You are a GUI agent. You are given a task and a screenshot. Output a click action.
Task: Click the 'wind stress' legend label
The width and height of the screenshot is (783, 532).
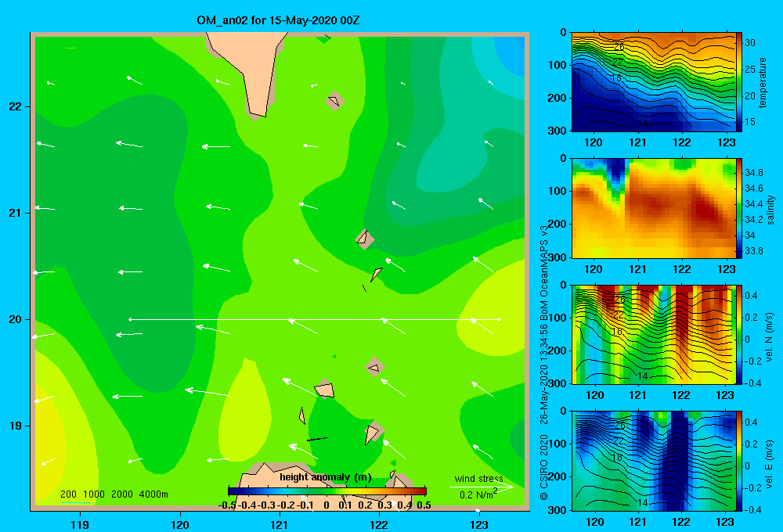point(478,479)
